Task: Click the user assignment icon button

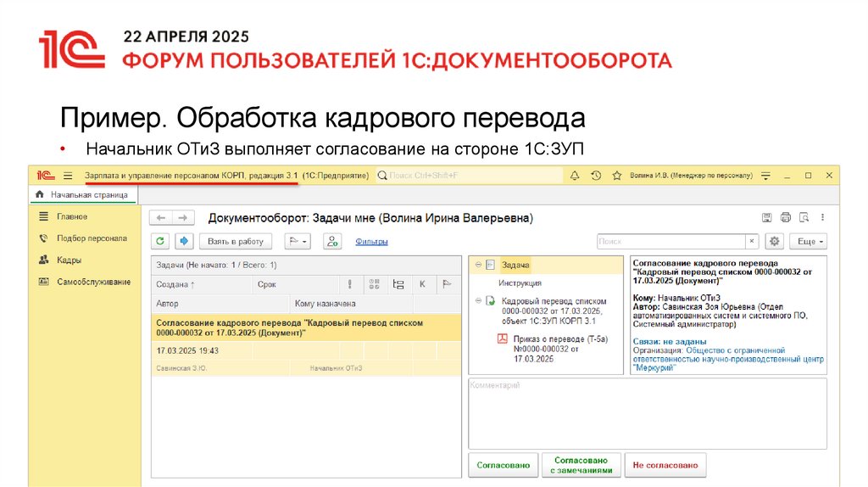Action: (x=332, y=241)
